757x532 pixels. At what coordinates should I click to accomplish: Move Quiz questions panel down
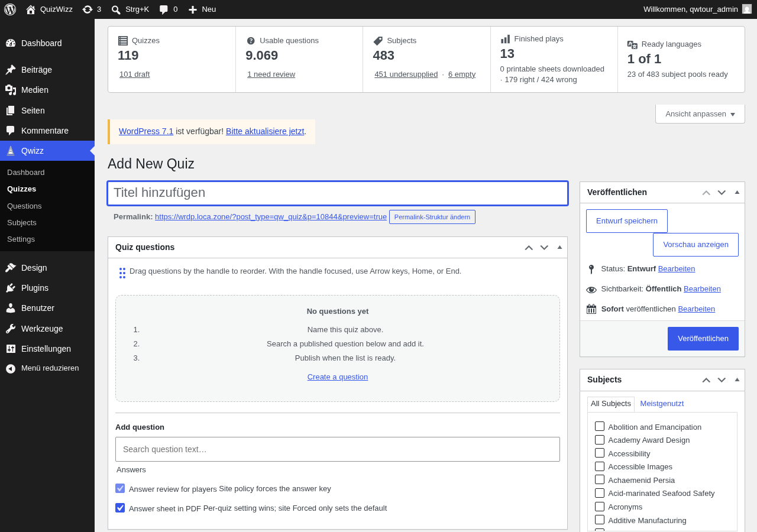point(544,248)
